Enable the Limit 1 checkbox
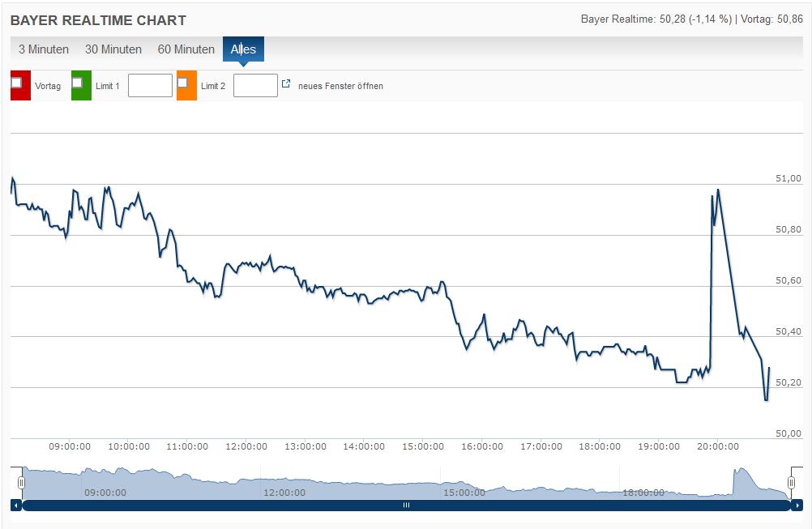 tap(77, 83)
